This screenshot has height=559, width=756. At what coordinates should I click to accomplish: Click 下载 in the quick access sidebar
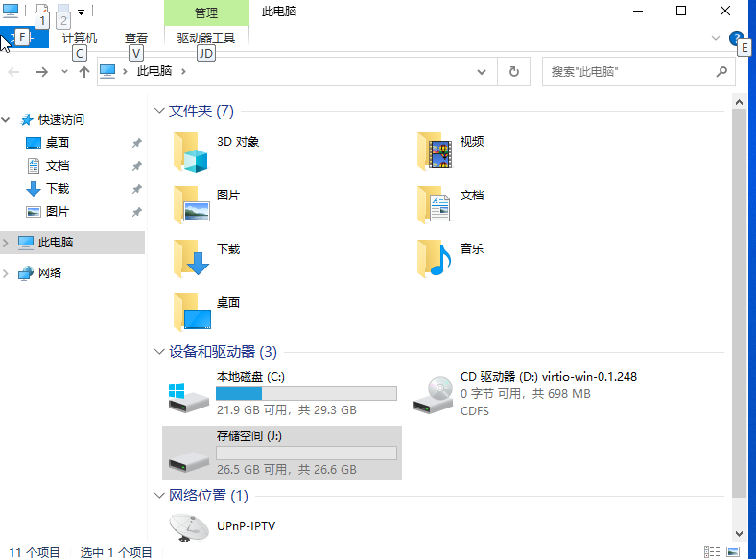point(58,189)
